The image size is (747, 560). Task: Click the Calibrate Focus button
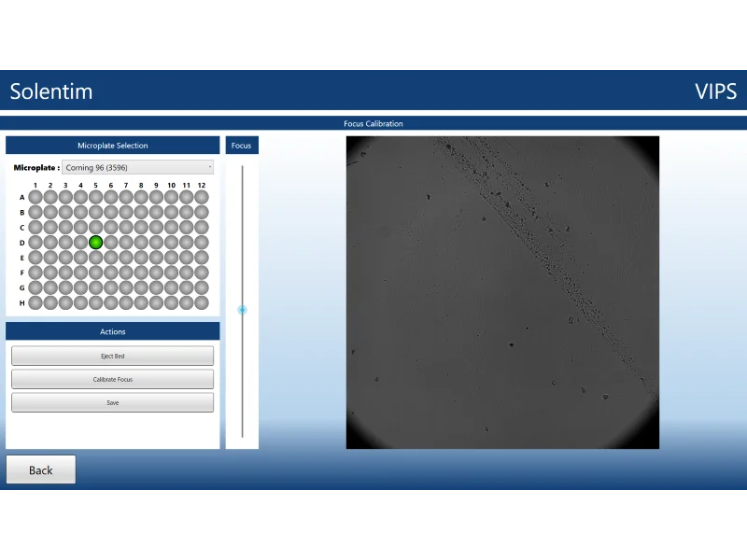click(x=112, y=379)
